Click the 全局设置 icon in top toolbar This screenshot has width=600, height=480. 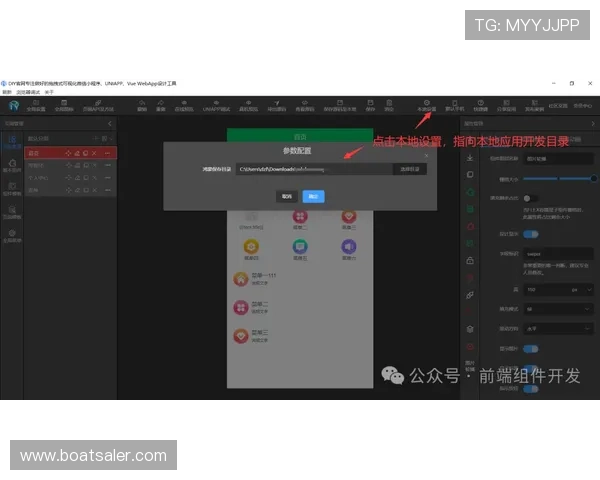36,102
